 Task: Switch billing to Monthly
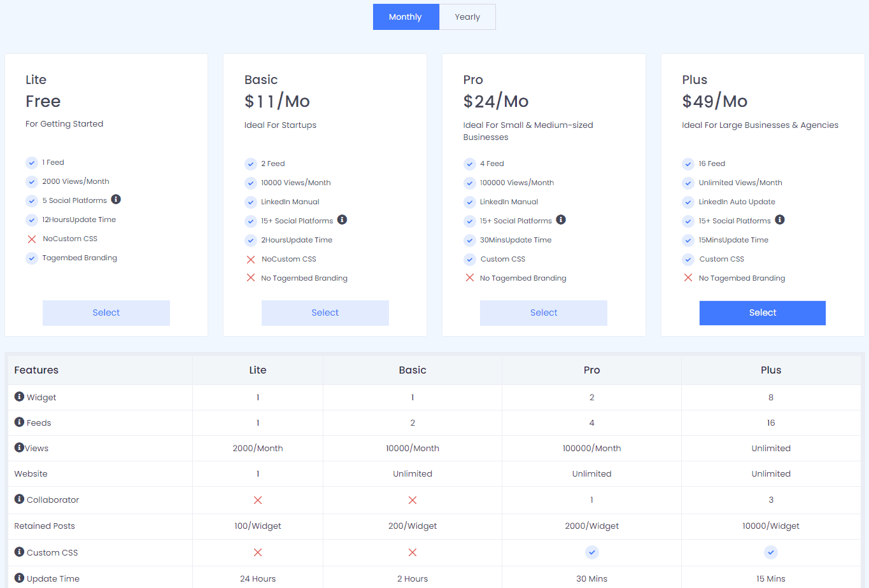pos(406,17)
